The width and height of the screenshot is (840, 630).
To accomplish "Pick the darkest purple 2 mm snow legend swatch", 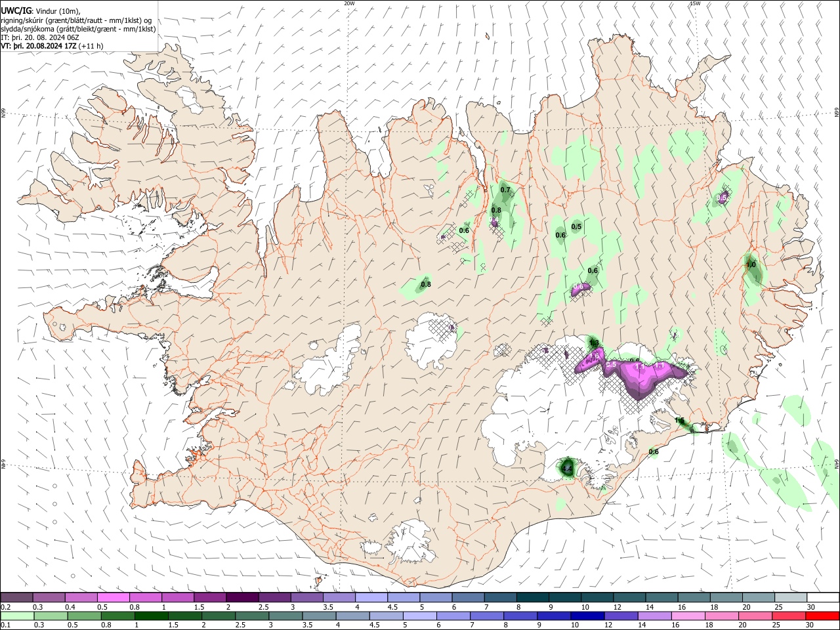I will coord(242,597).
